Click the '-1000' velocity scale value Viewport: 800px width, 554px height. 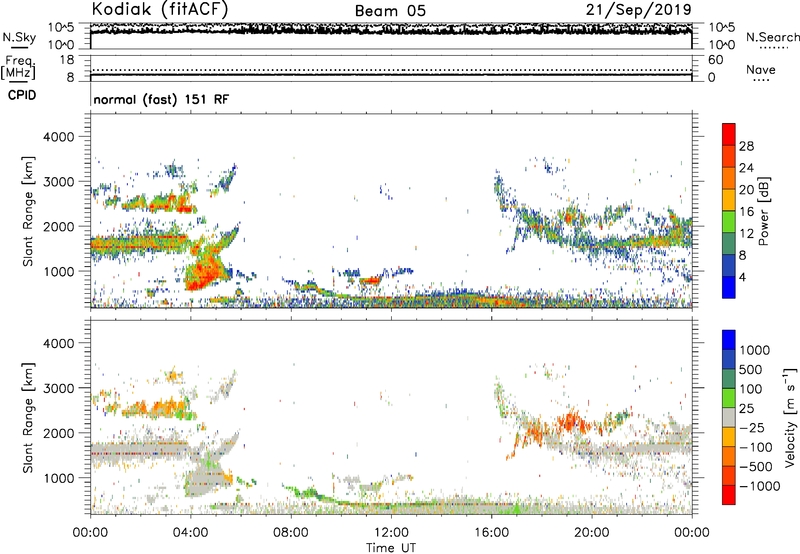coord(760,486)
